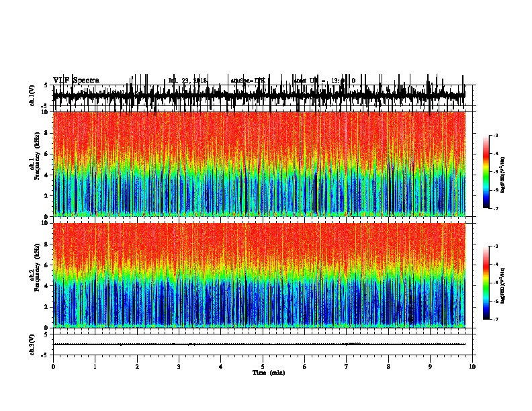Click the "ch.1(V)" axis label
The height and width of the screenshot is (411, 532).
click(32, 95)
